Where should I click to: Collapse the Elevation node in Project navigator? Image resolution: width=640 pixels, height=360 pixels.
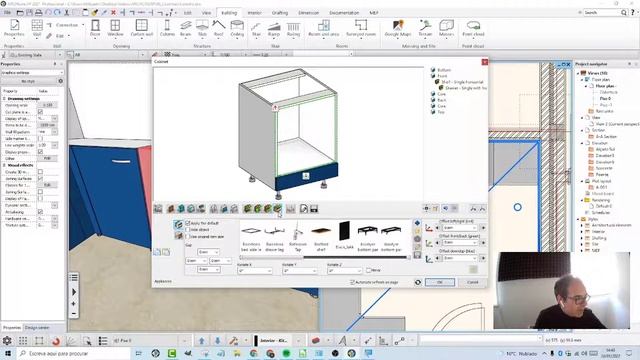[x=582, y=143]
